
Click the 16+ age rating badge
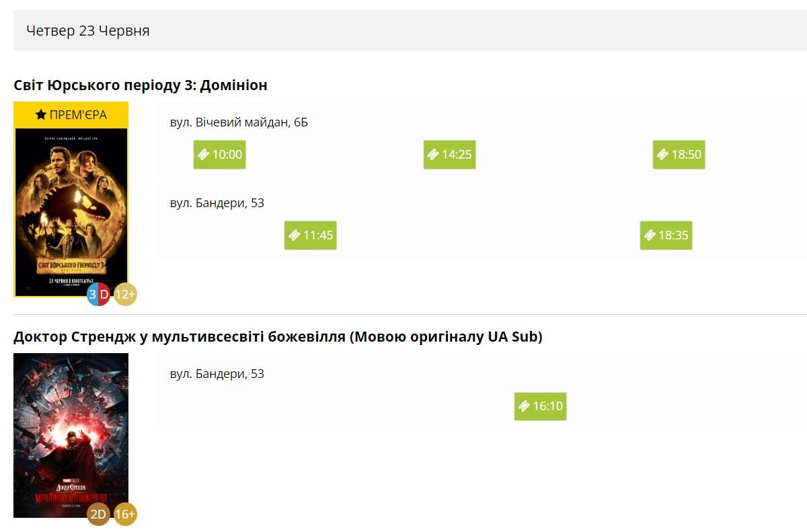point(125,515)
